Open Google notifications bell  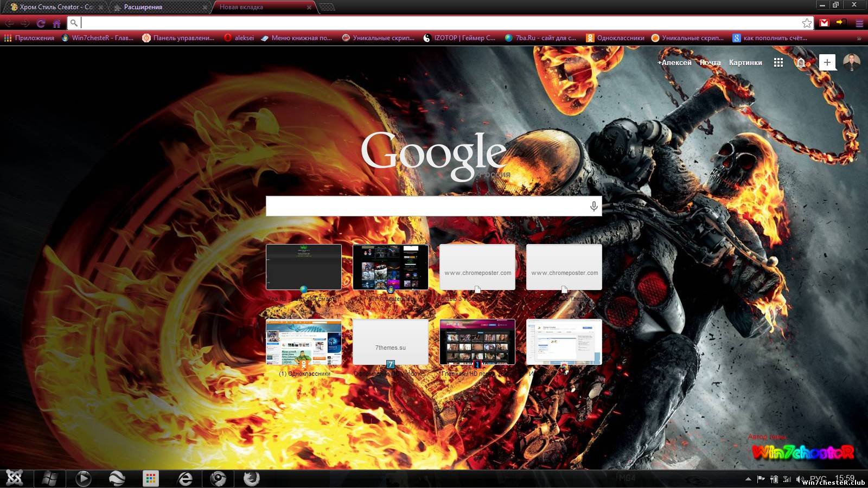point(801,62)
